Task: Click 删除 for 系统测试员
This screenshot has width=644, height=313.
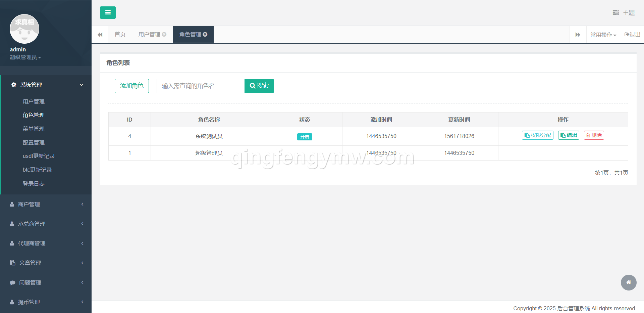Action: (x=594, y=135)
